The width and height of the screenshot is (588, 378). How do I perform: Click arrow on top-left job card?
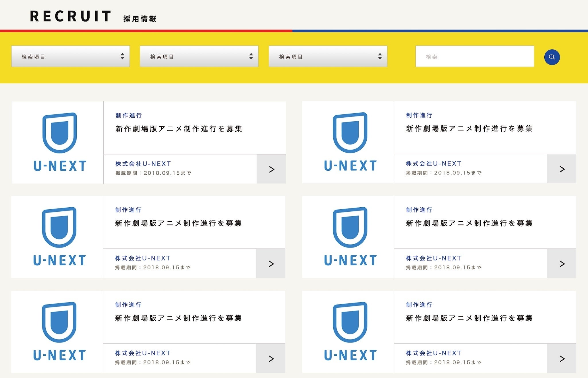pos(271,169)
